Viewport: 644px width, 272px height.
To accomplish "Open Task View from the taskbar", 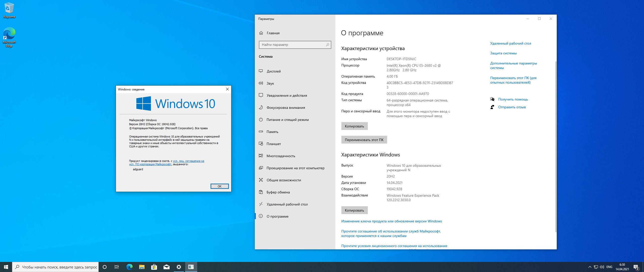I will (x=117, y=267).
